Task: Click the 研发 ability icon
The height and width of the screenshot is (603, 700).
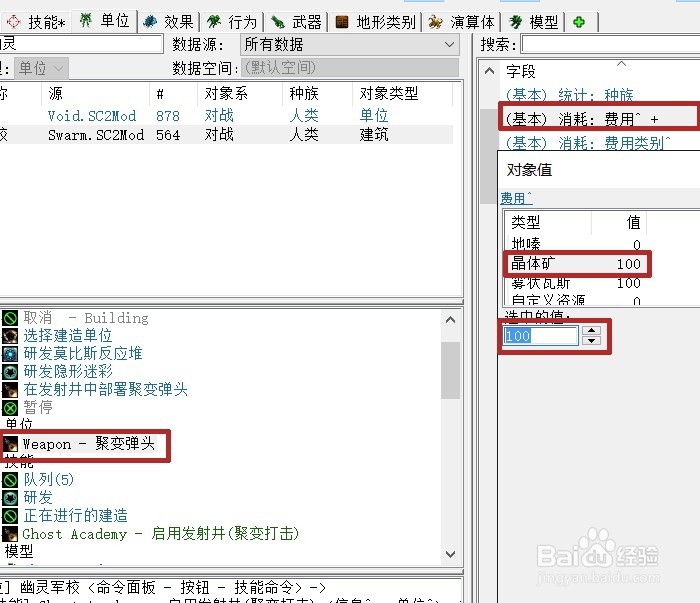Action: click(x=10, y=497)
